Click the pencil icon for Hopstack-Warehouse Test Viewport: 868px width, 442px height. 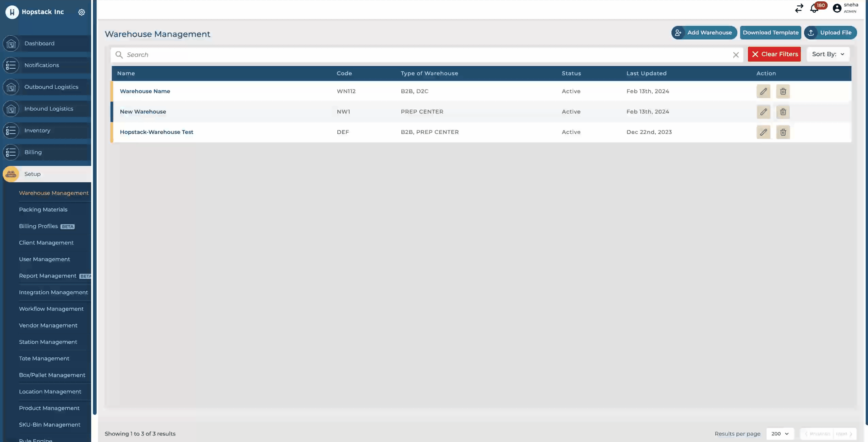click(x=763, y=132)
